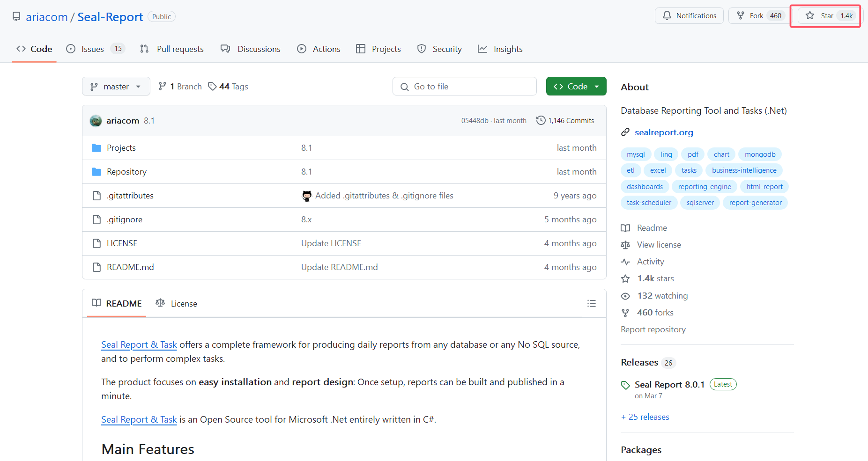Open the Projects tab

(378, 49)
